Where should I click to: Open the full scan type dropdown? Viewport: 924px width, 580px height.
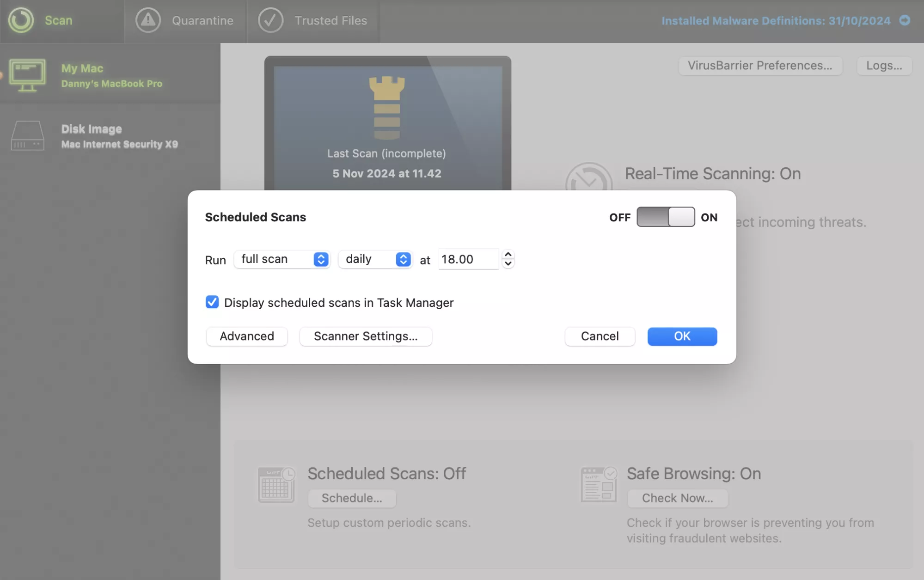[281, 259]
